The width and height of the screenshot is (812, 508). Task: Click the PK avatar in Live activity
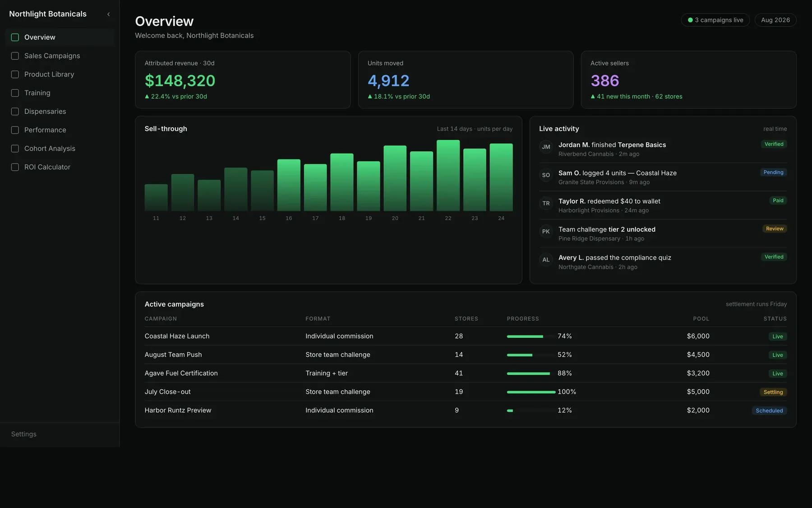(x=546, y=232)
